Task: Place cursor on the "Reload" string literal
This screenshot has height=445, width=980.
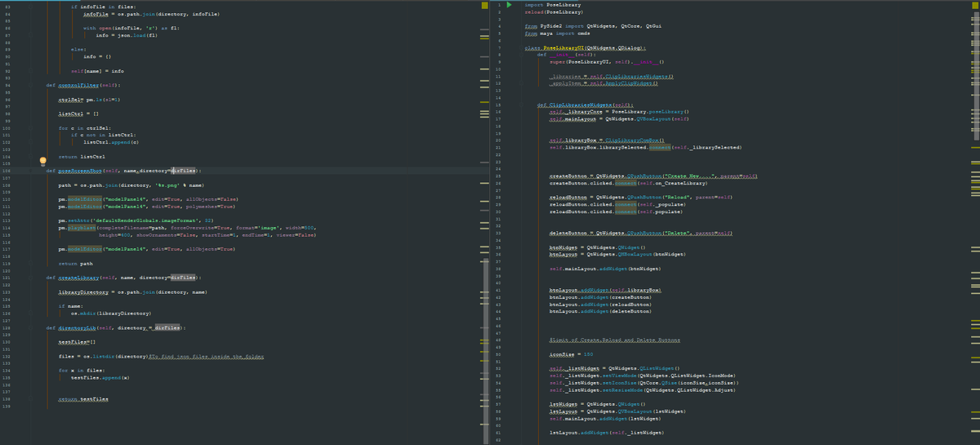Action: (675, 197)
